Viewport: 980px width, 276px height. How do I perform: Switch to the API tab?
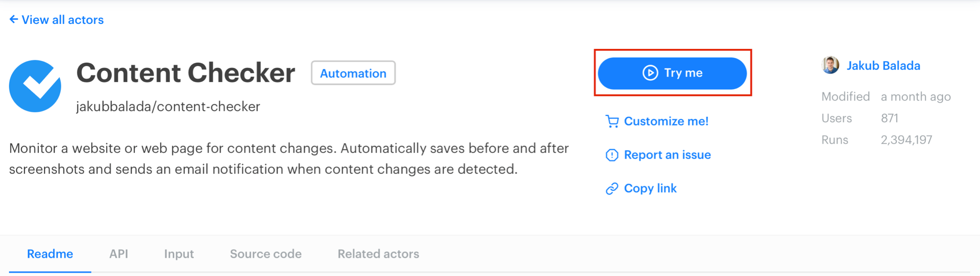[119, 254]
